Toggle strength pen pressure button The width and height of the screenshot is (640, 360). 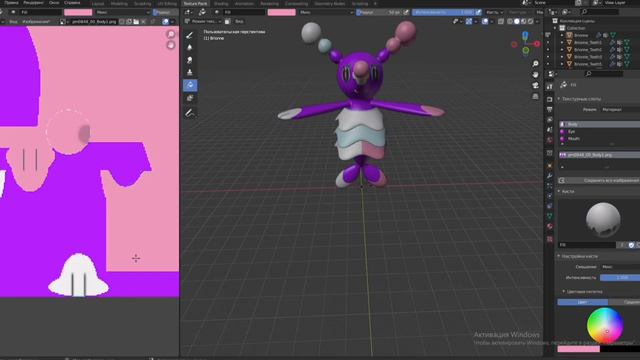pyautogui.click(x=478, y=12)
